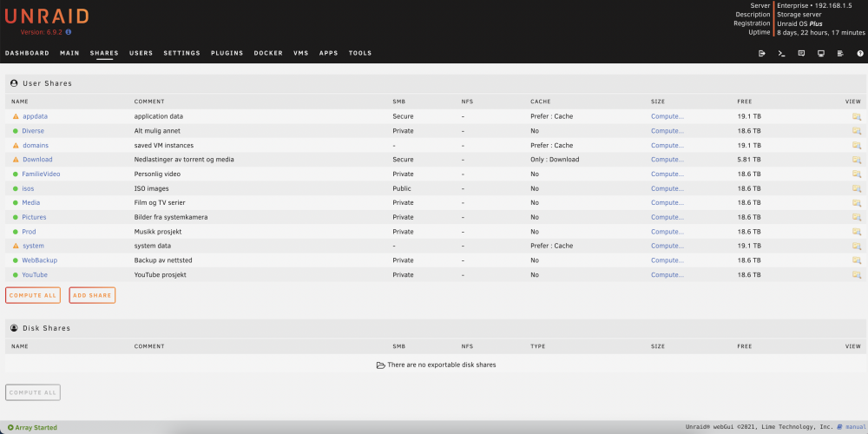Screen dimensions: 868x434
Task: Browse Pictures share via View icon
Action: click(x=857, y=217)
